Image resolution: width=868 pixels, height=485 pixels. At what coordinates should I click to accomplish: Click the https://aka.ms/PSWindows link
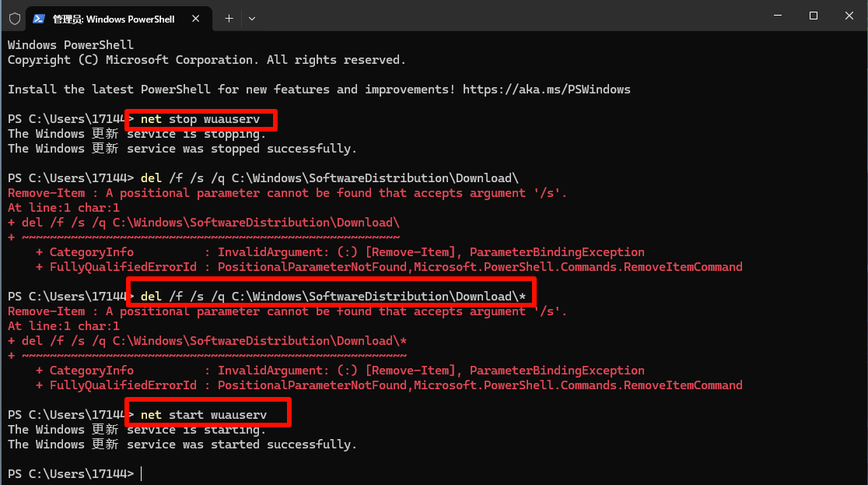point(546,90)
